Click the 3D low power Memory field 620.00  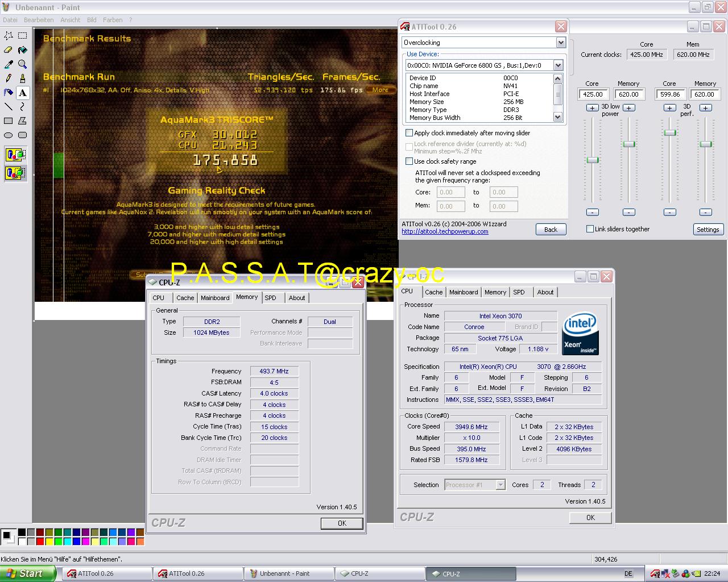tap(628, 94)
